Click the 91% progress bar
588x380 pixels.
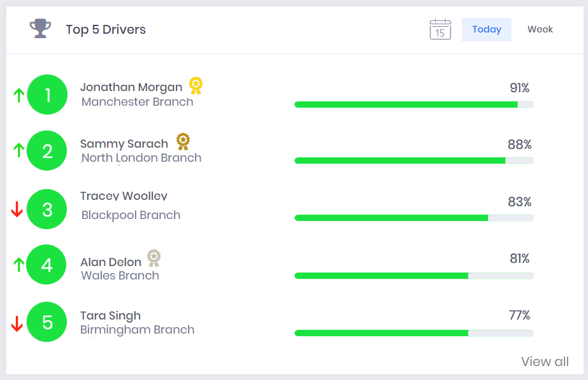pos(414,104)
